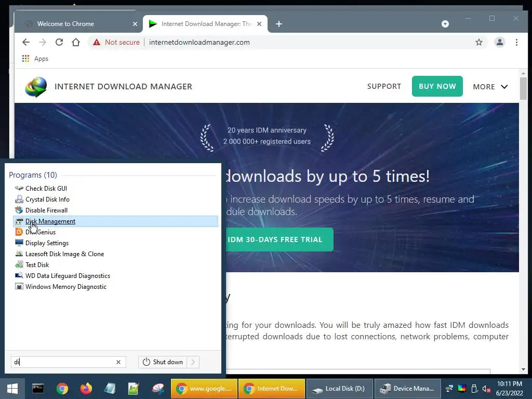Bookmark this page with the star

pyautogui.click(x=478, y=42)
